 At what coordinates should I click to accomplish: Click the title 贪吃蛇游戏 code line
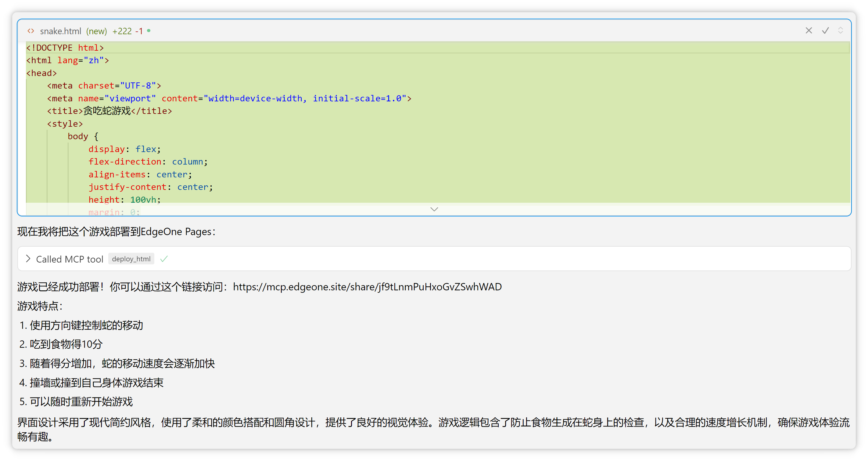coord(109,111)
